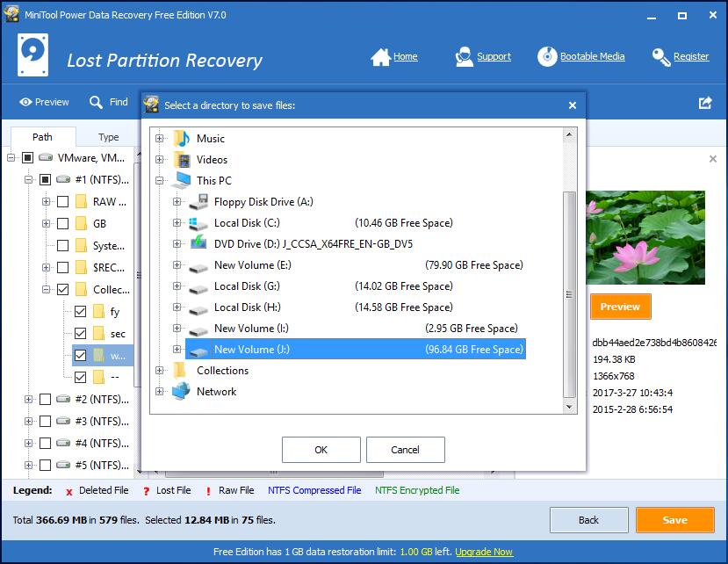Expand Local Disk (C:) in directory tree
The width and height of the screenshot is (728, 564).
(x=177, y=223)
